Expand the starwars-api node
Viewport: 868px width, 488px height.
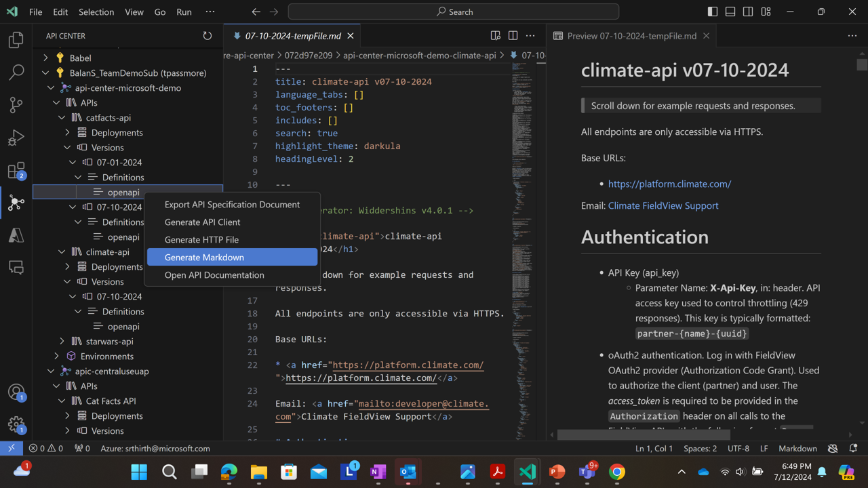tap(62, 341)
